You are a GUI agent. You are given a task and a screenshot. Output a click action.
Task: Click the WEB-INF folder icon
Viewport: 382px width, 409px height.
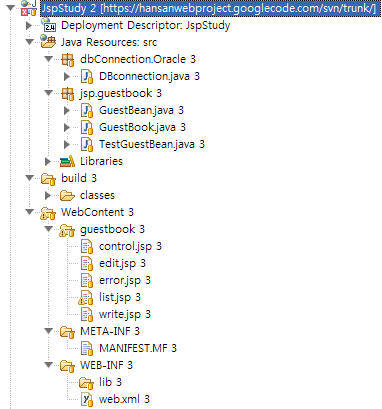[x=67, y=366]
